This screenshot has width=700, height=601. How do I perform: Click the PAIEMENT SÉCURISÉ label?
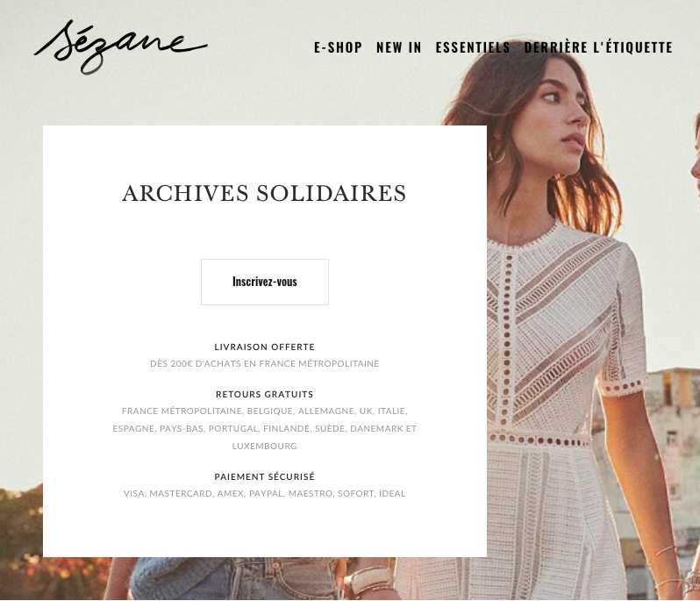[x=264, y=477]
